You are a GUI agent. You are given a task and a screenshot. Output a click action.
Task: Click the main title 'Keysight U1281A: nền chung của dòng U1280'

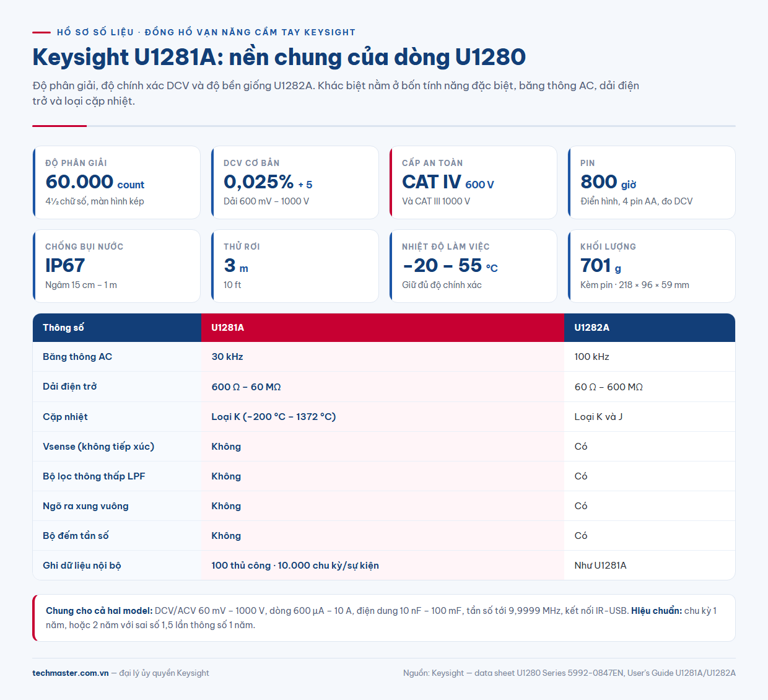[x=279, y=57]
